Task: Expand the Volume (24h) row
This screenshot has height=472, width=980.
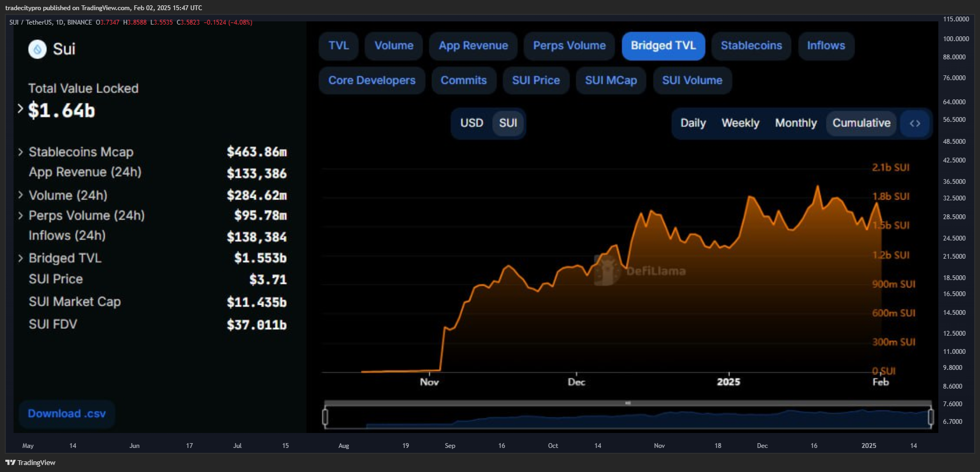Action: click(20, 195)
